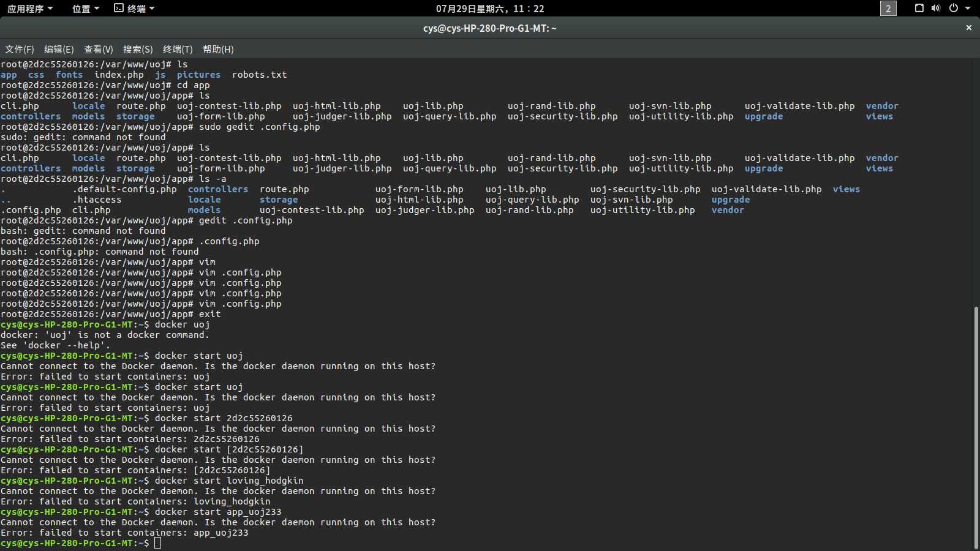Click "See 'docker --help'." line

56,345
